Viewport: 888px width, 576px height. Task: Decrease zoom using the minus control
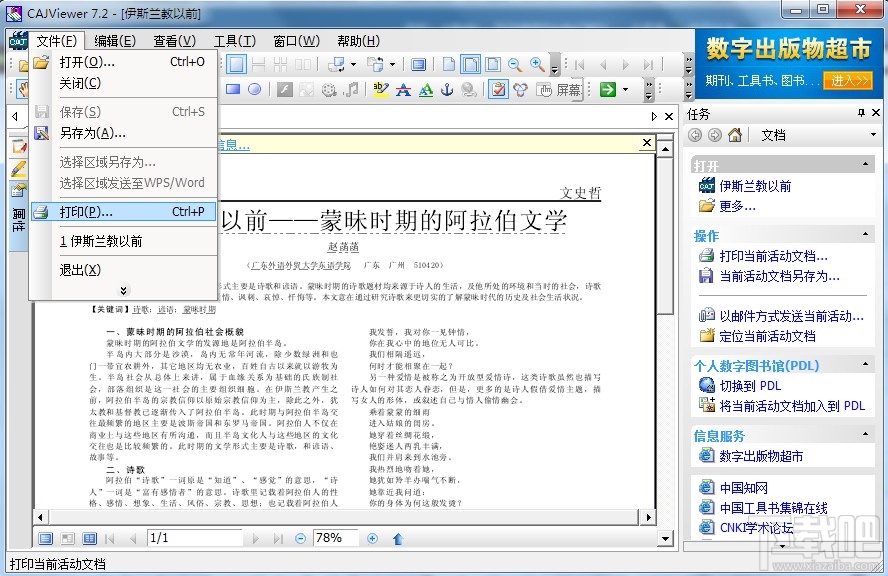pos(300,538)
